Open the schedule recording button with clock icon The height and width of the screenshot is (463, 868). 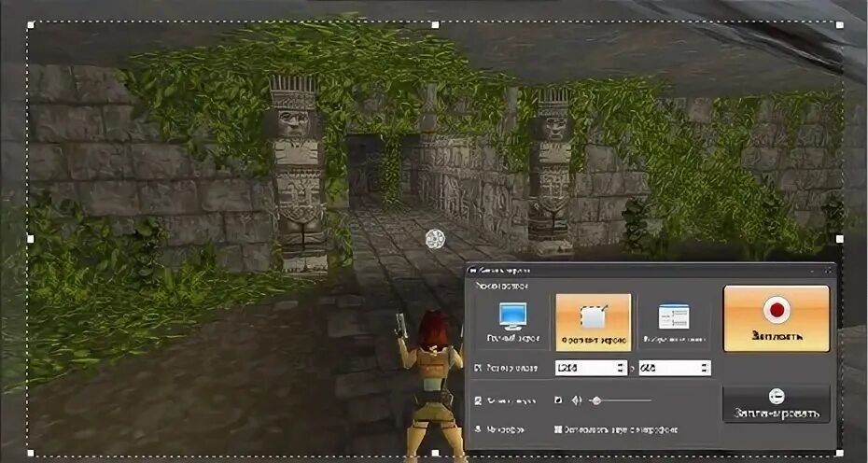[x=777, y=404]
